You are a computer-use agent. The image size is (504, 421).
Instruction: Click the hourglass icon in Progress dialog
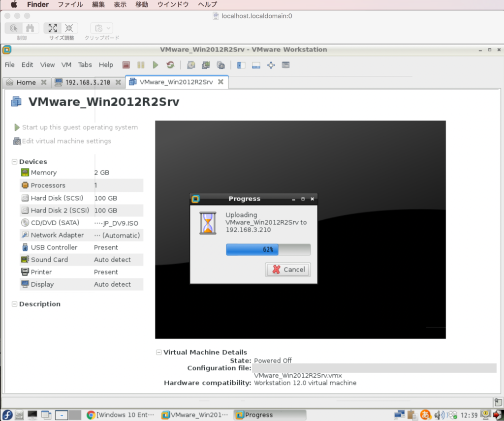[x=208, y=223]
